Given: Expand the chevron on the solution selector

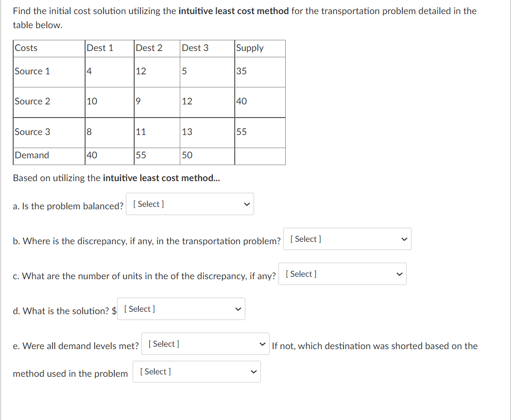Looking at the screenshot, I should click(238, 309).
